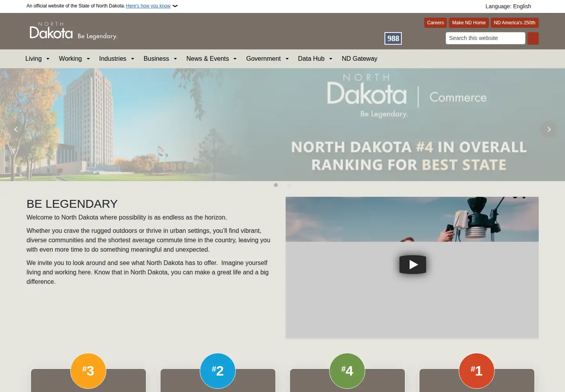
Task: Select the first carousel slide dot
Action: point(276,185)
